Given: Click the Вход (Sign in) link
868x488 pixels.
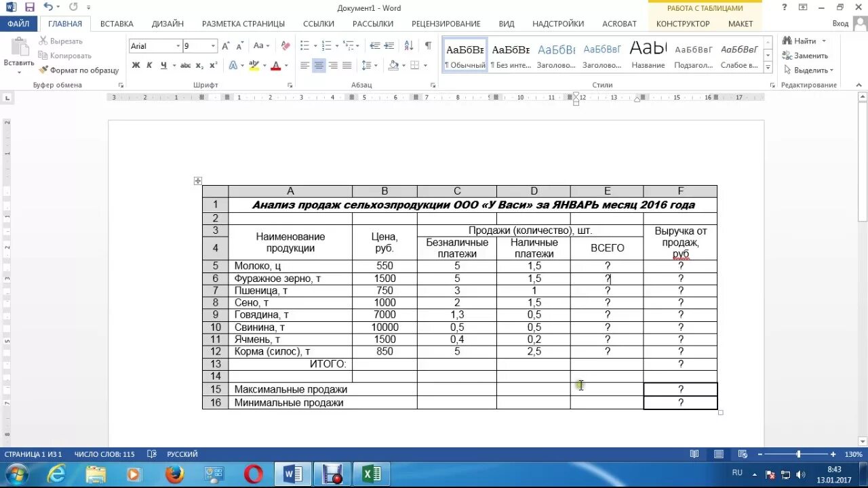Looking at the screenshot, I should point(840,23).
